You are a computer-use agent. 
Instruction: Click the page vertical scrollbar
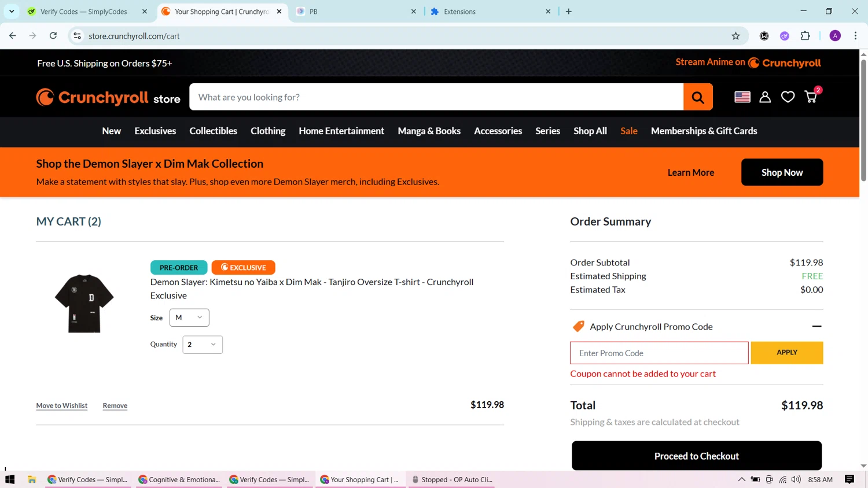[863, 120]
